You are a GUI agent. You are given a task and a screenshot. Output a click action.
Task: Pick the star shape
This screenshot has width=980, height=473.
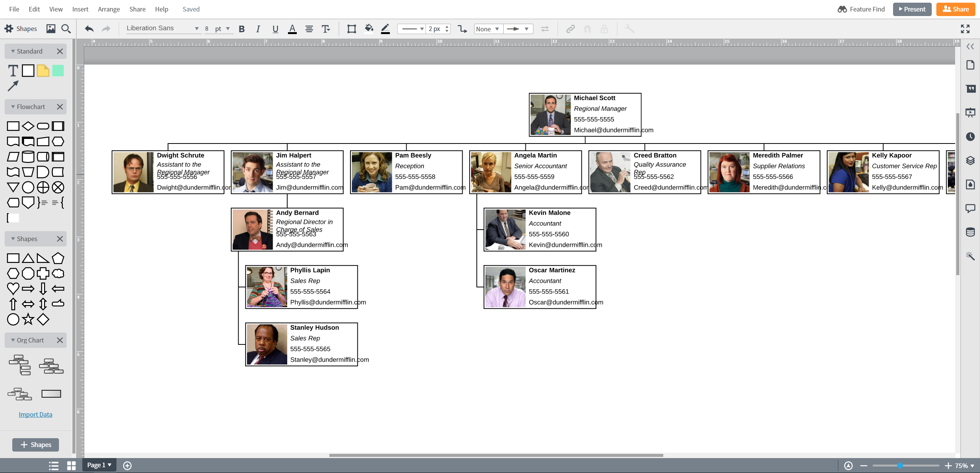(x=28, y=319)
